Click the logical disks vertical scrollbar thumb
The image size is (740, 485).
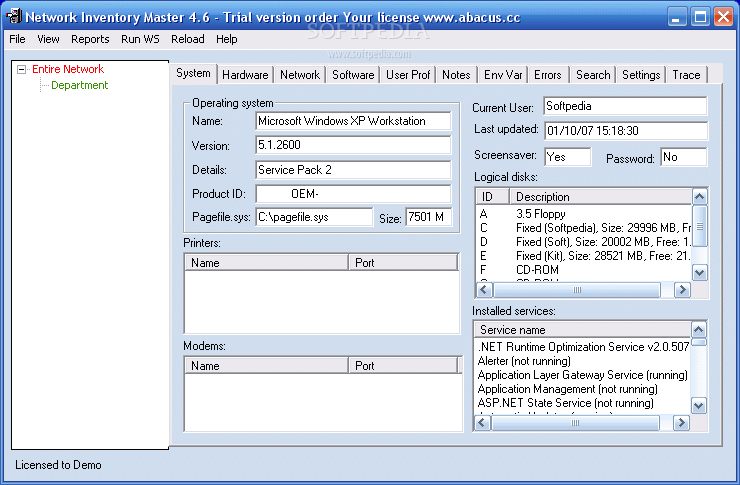point(699,226)
